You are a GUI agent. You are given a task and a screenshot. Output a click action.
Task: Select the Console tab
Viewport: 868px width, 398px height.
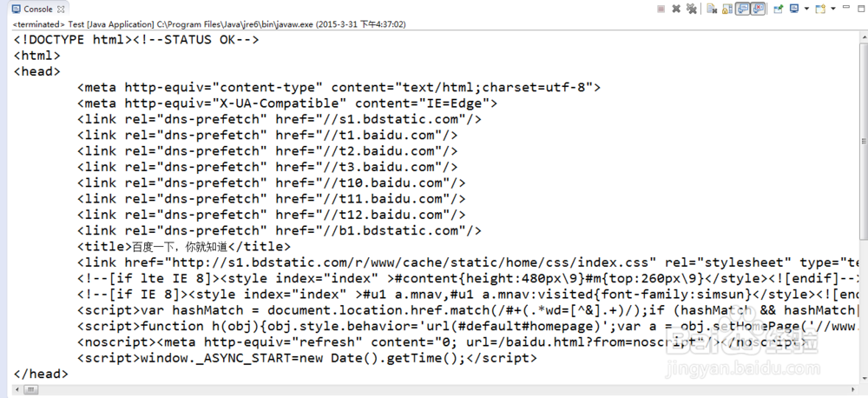[33, 9]
